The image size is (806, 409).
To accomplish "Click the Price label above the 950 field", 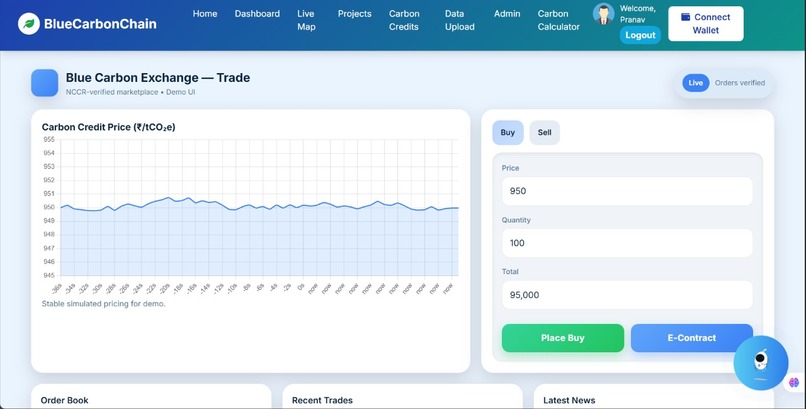I will pyautogui.click(x=510, y=168).
